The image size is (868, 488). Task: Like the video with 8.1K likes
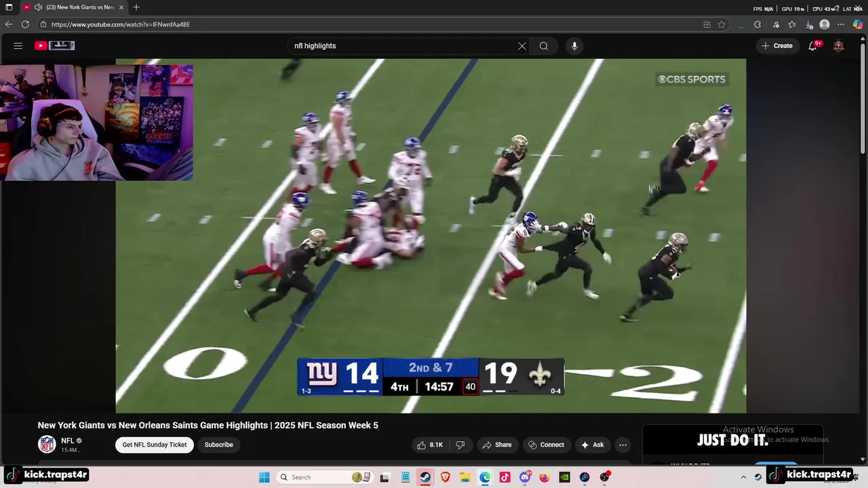coord(430,445)
